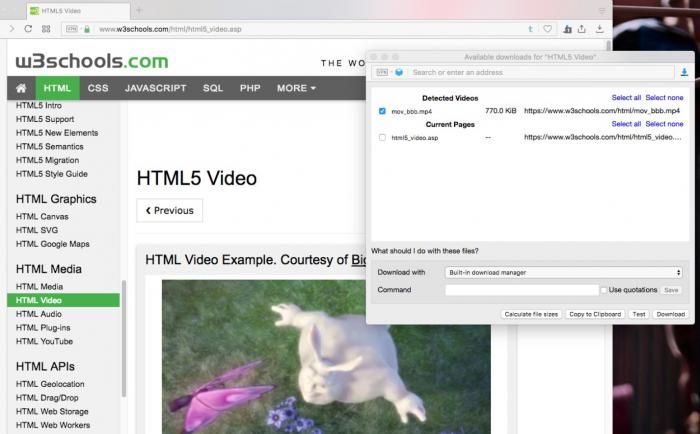Click the blue cube icon in the popup address bar
This screenshot has height=434, width=700.
coord(399,72)
